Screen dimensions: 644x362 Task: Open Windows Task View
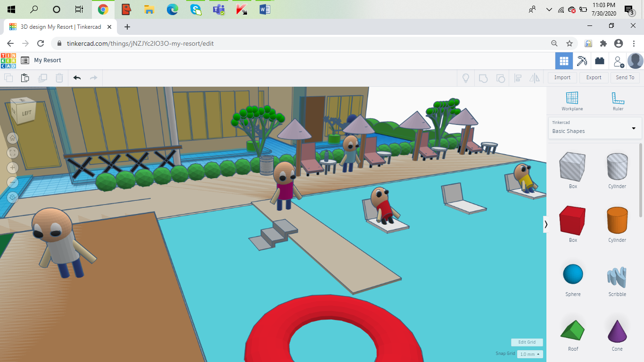pyautogui.click(x=79, y=9)
